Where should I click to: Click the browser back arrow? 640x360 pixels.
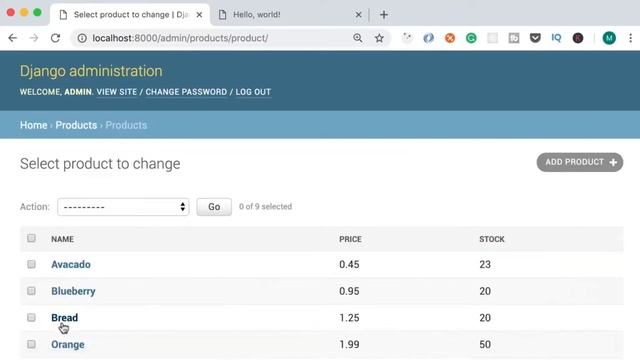click(x=13, y=38)
